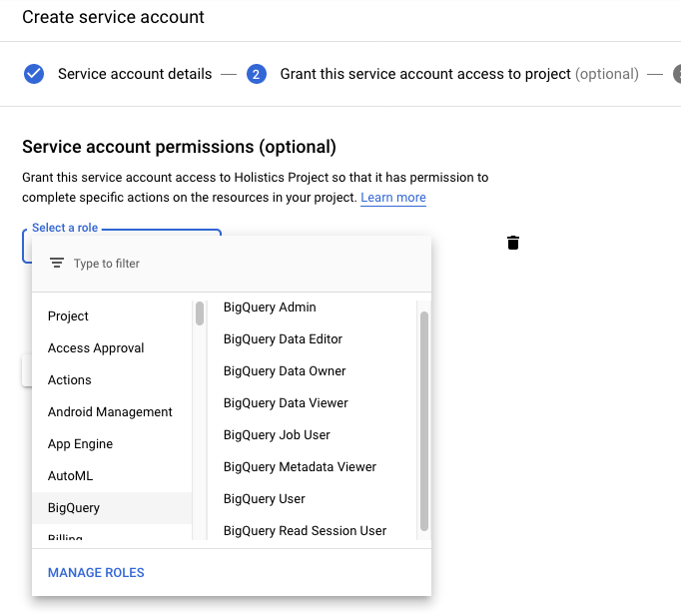Pick the BigQuery Read Session User role

point(305,531)
